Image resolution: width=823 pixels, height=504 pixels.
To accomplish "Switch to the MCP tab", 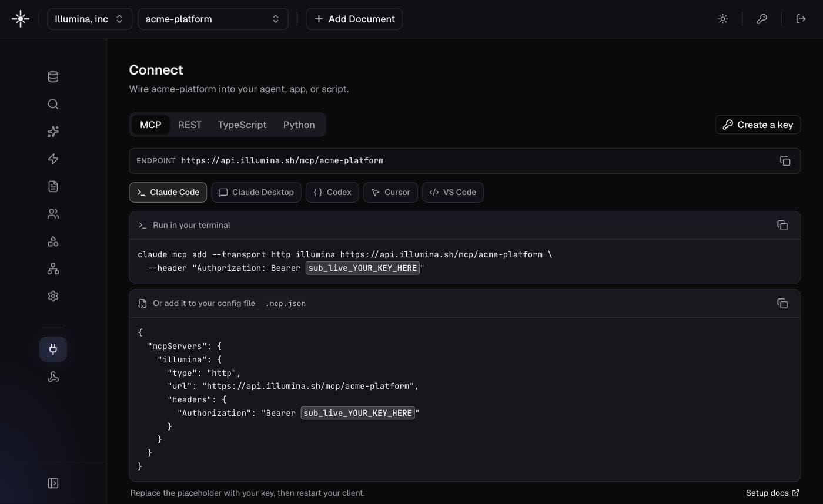I will 150,125.
